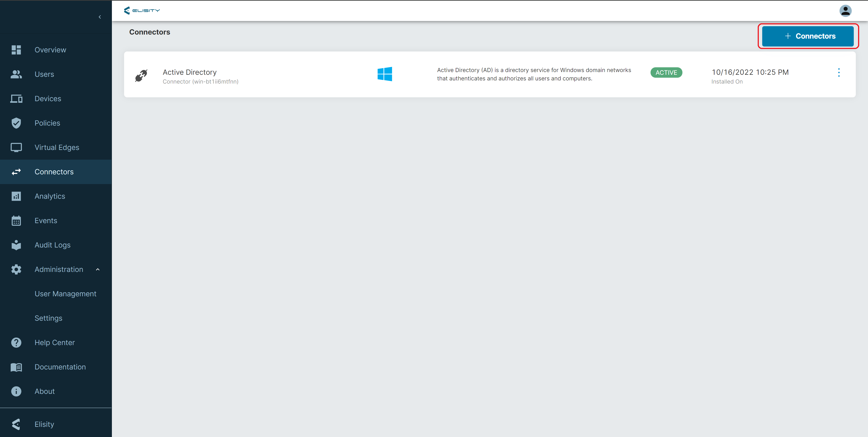The width and height of the screenshot is (868, 437).
Task: Click the Overview dashboard icon
Action: pos(16,50)
